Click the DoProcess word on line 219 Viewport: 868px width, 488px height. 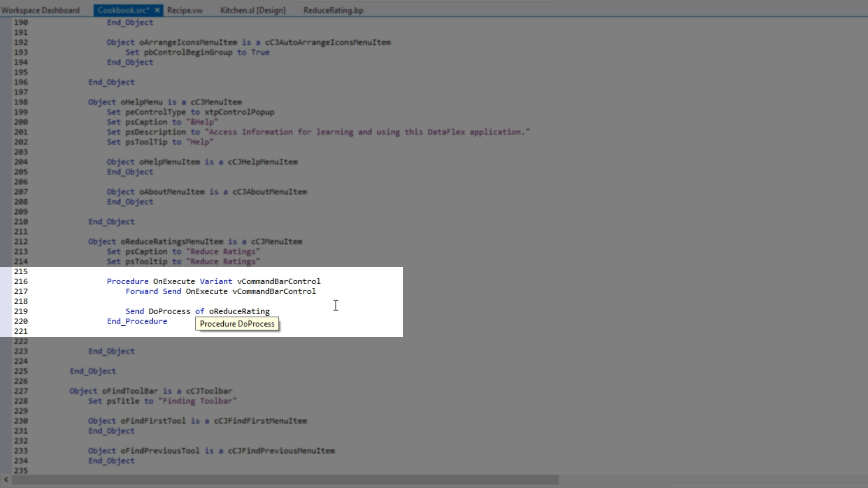(x=170, y=311)
